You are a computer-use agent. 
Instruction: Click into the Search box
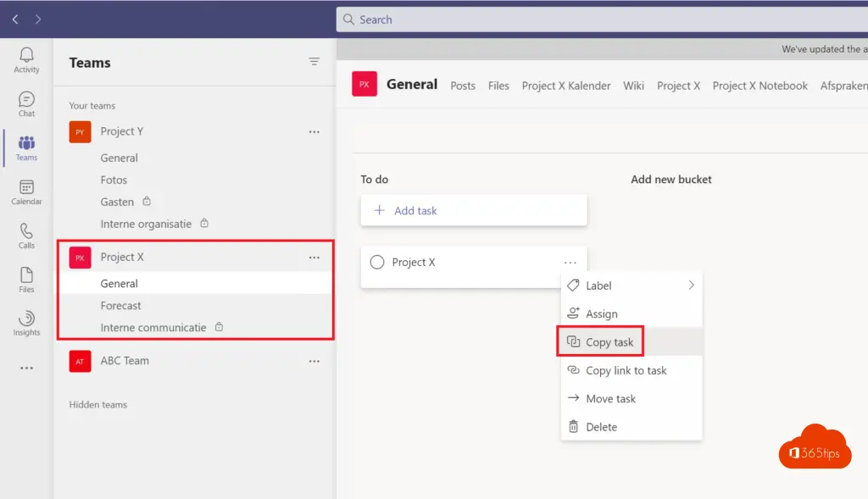tap(593, 19)
